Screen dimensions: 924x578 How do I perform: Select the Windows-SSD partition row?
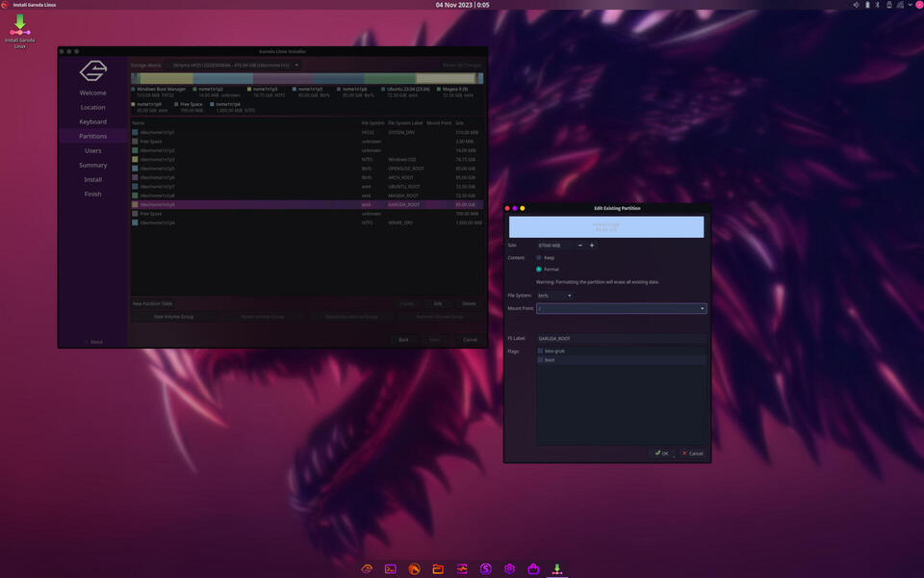[x=307, y=159]
